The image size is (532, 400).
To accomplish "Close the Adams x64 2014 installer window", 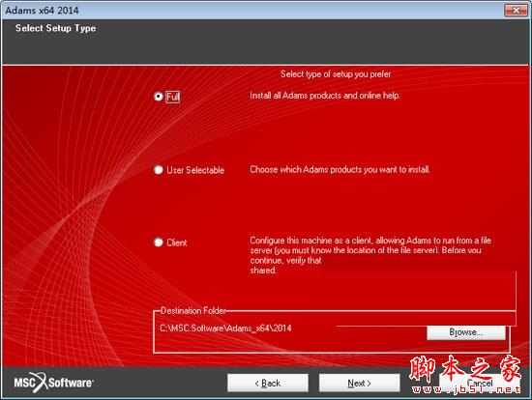I will pos(516,11).
